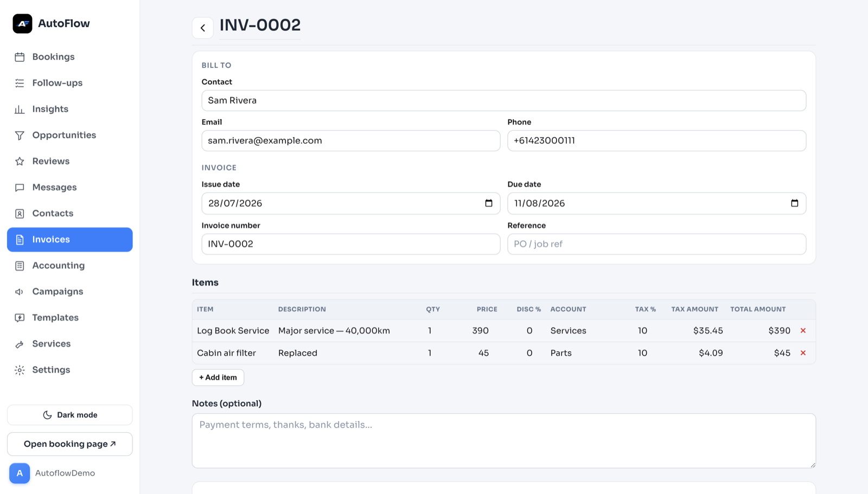Go back using the chevron arrow button

point(202,28)
